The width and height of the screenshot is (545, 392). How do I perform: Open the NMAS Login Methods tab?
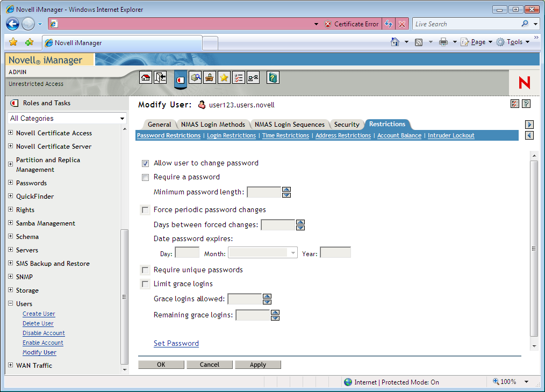[213, 125]
